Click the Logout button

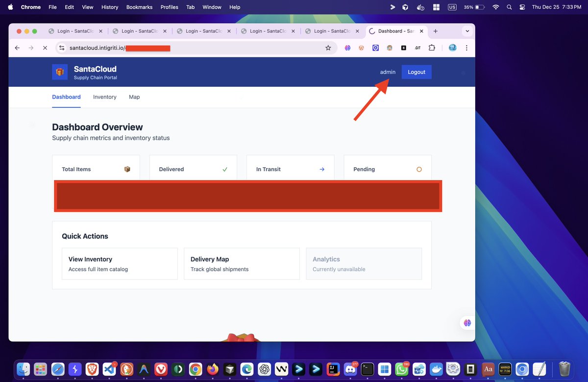416,72
